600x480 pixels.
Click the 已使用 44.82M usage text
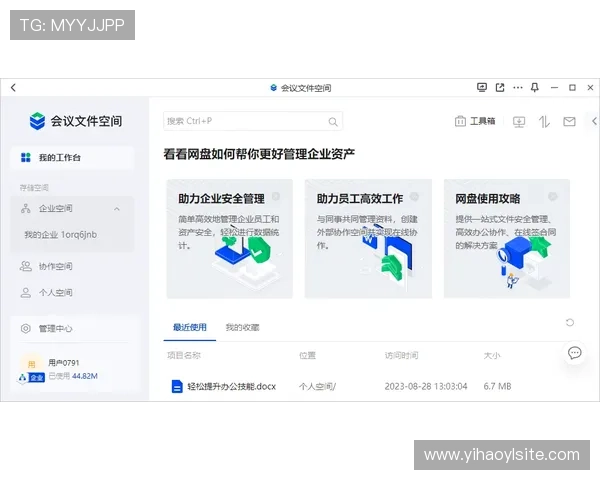click(x=73, y=376)
